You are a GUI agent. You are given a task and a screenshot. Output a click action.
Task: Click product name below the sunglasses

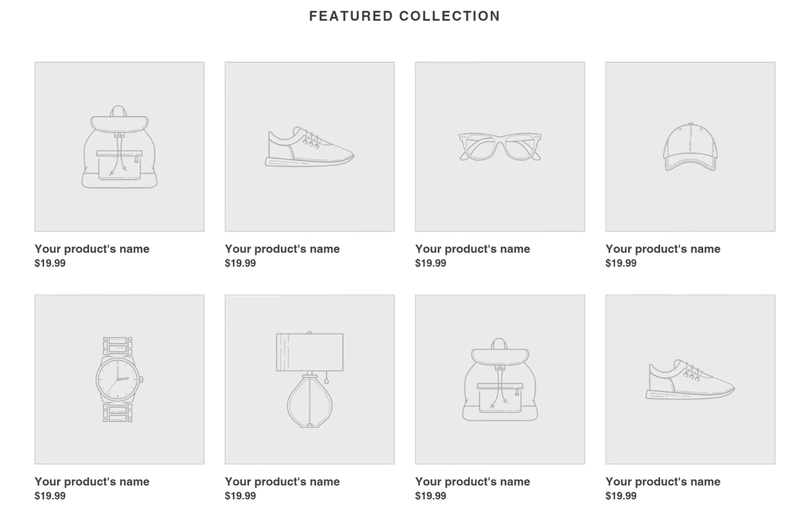point(473,249)
